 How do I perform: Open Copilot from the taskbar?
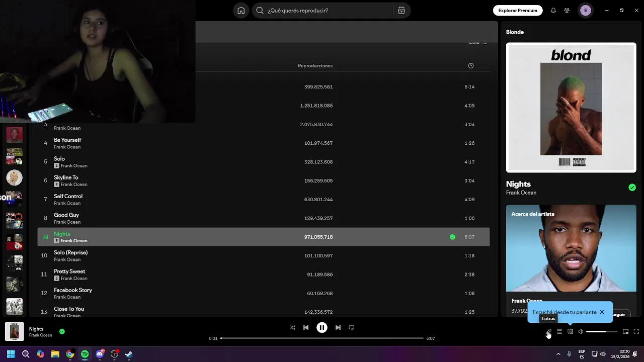(x=40, y=354)
